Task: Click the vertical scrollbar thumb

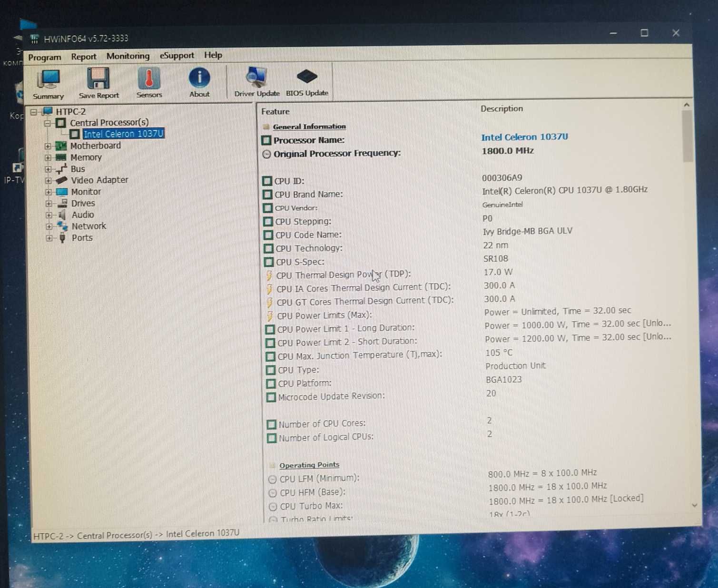Action: point(688,136)
